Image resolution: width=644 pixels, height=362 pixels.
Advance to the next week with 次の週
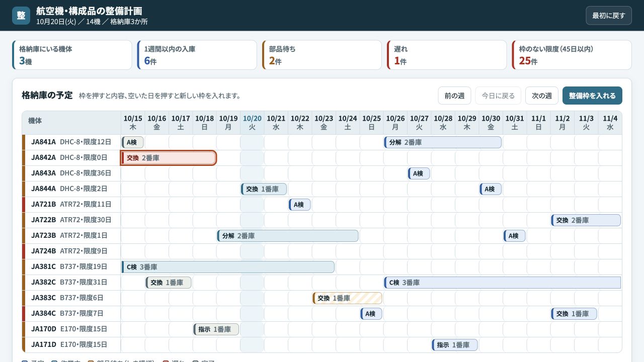click(x=542, y=96)
